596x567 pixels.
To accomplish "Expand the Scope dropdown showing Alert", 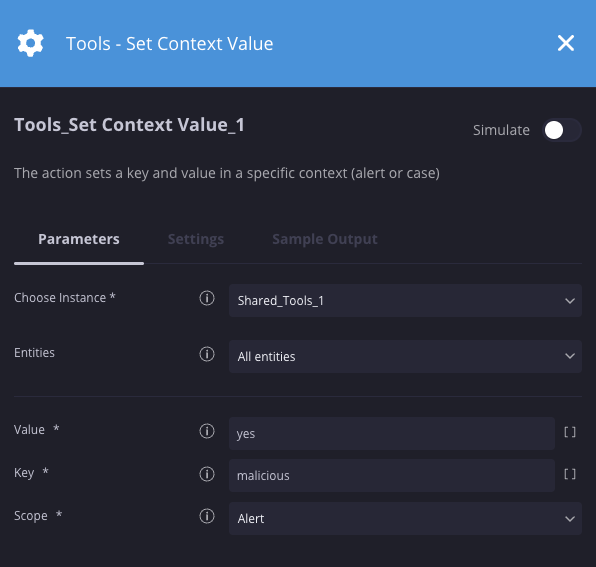I will point(405,518).
